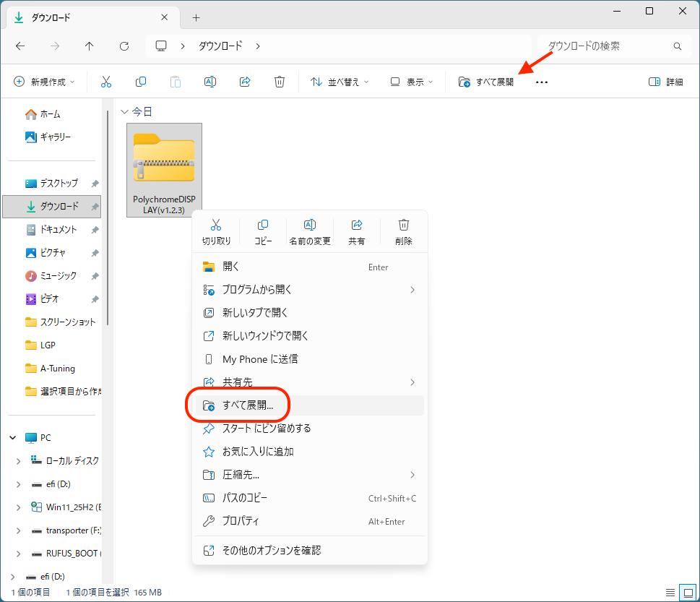
Task: Click the toolbar Share icon
Action: pos(245,82)
